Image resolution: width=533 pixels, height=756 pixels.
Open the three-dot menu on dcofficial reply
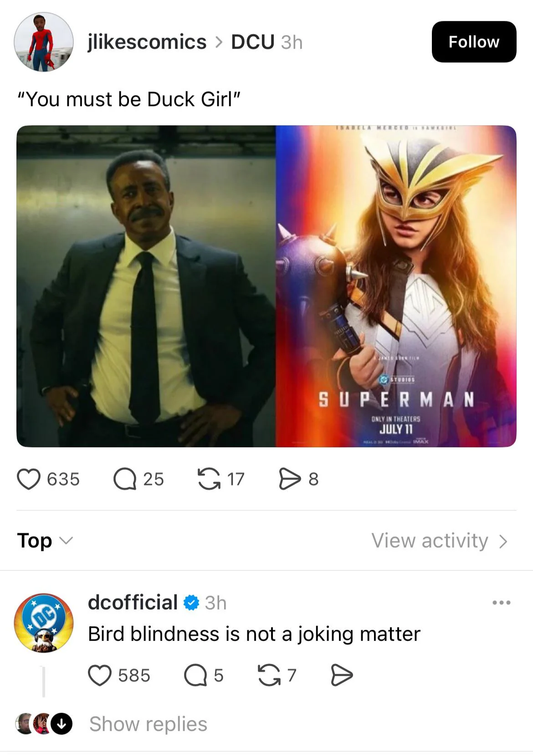[x=502, y=603]
